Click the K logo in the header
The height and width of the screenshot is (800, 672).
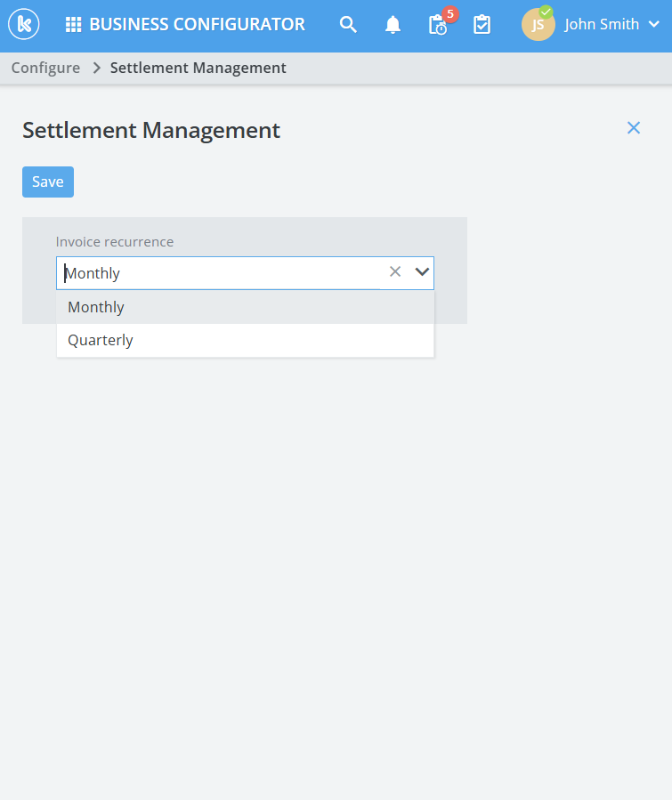[24, 24]
